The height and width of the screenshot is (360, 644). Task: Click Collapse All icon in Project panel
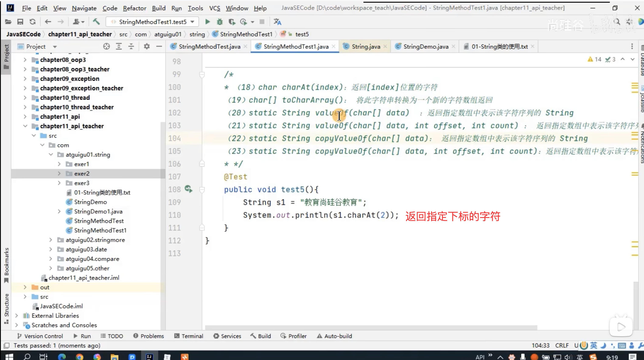point(131,46)
